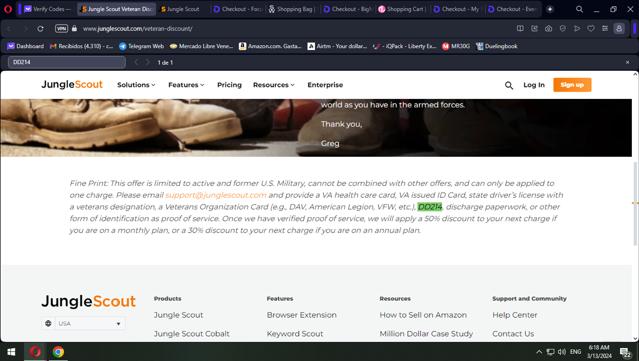Open the tab islands sparkle icon

[x=550, y=9]
